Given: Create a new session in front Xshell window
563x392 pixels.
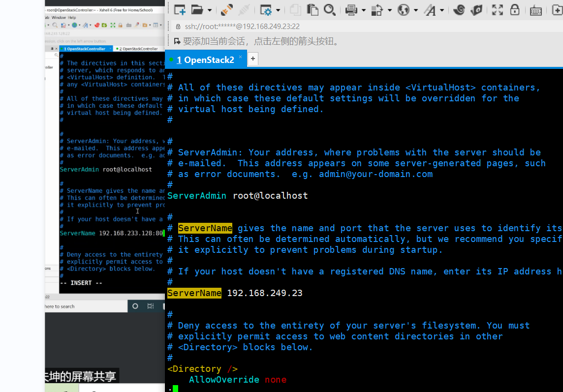Looking at the screenshot, I should click(x=180, y=10).
